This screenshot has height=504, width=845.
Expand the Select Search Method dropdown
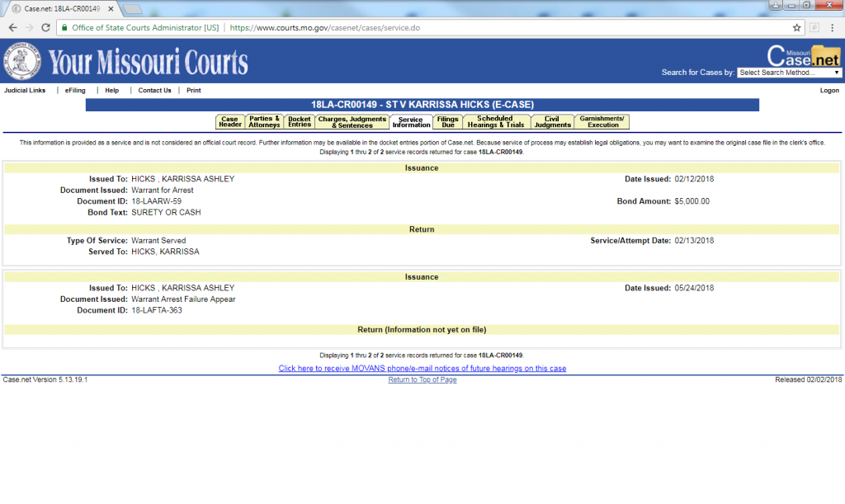coord(789,73)
